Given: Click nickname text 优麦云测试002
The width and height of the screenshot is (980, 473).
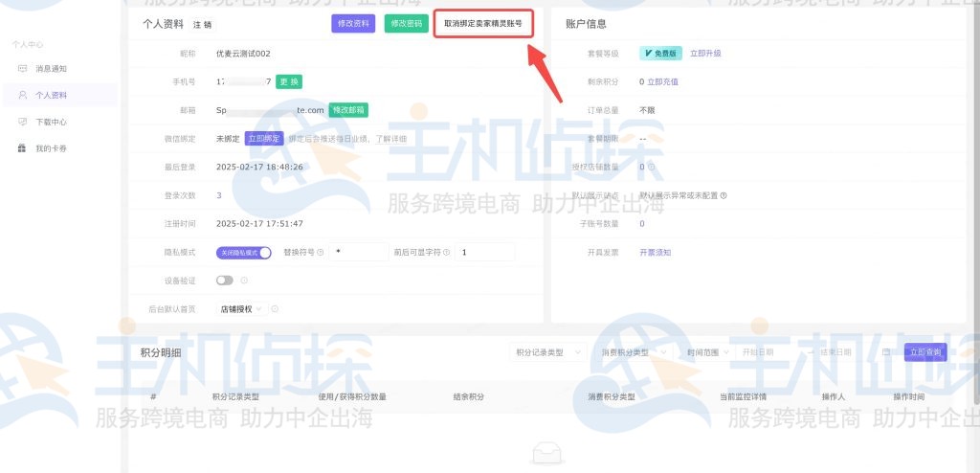Looking at the screenshot, I should (x=243, y=54).
